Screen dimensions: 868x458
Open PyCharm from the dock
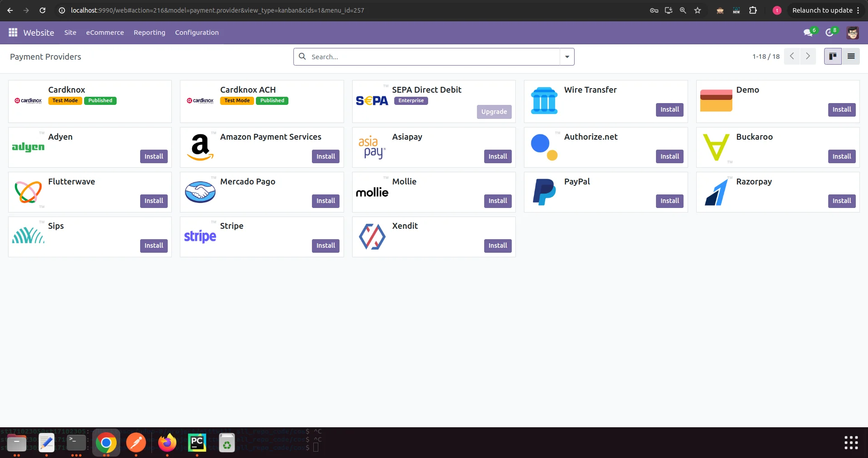click(x=197, y=443)
